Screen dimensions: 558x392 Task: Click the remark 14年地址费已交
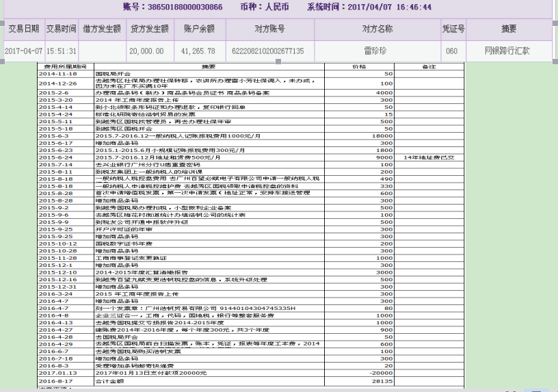429,157
